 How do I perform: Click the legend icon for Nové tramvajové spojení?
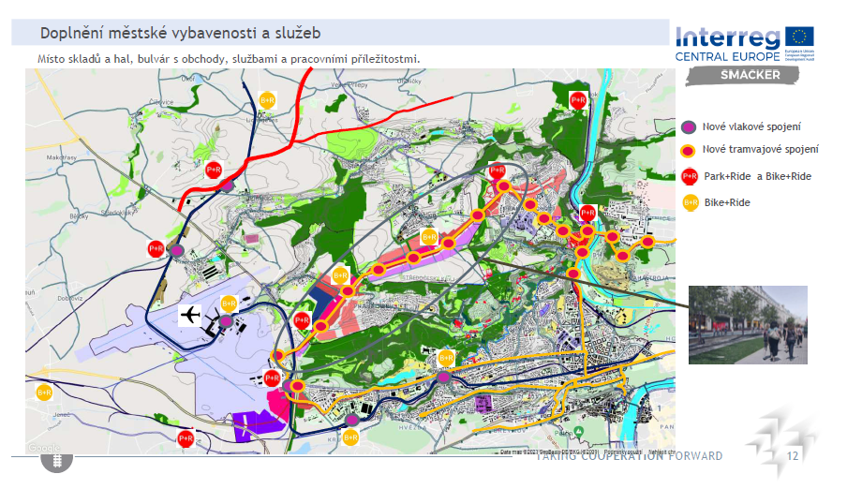pos(688,151)
